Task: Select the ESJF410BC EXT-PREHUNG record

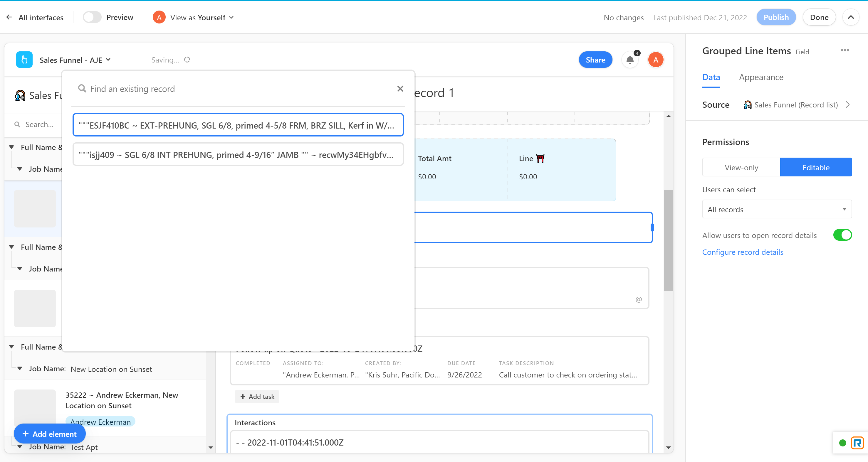Action: tap(238, 125)
